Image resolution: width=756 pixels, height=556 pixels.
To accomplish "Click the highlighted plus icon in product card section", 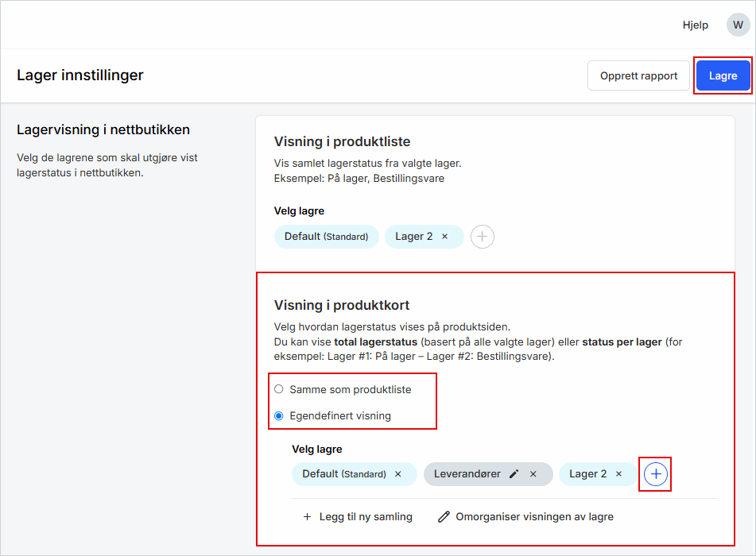I will pos(655,473).
